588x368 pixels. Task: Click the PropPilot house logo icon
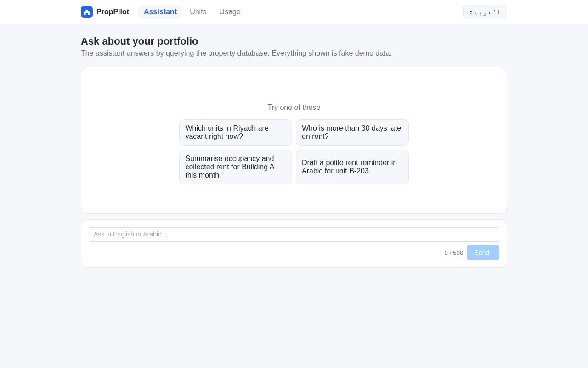(87, 12)
